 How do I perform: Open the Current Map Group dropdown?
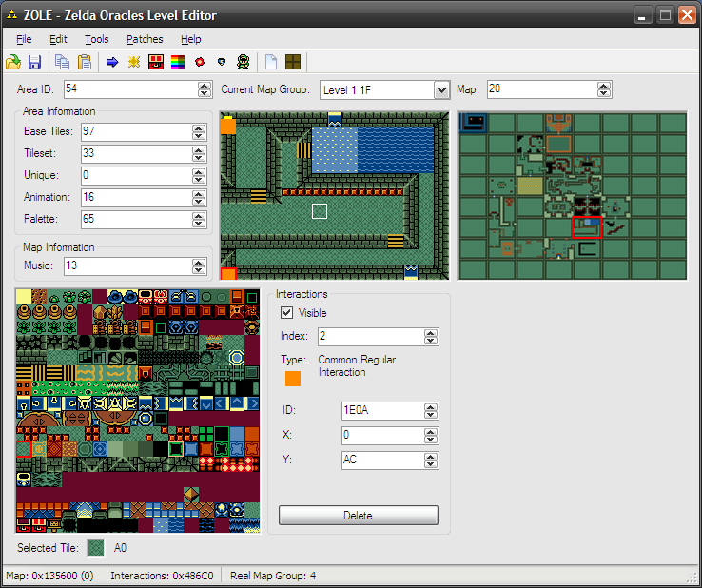(440, 89)
